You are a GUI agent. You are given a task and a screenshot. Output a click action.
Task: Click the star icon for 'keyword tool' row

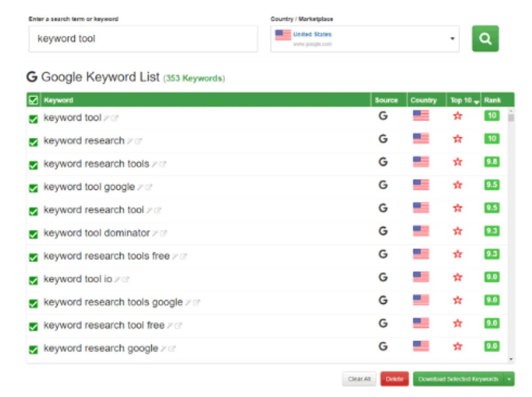point(458,116)
